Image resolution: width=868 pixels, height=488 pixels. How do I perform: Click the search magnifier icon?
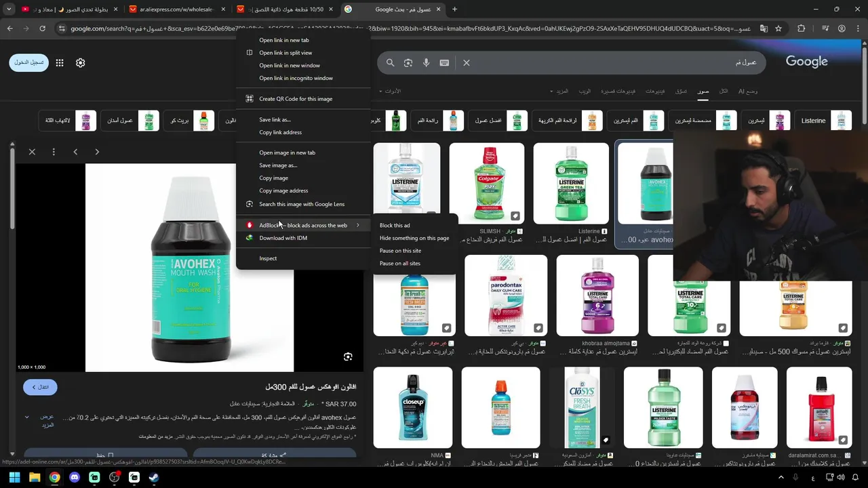point(390,62)
